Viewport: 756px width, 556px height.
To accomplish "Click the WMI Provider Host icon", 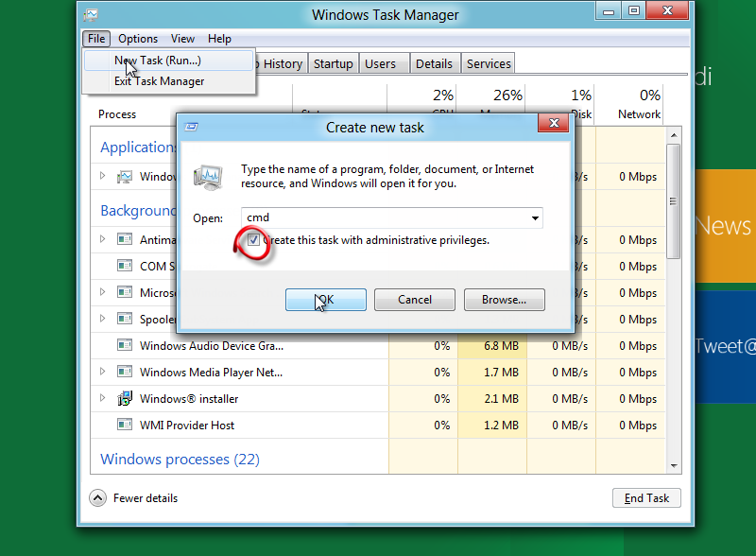I will pos(125,425).
